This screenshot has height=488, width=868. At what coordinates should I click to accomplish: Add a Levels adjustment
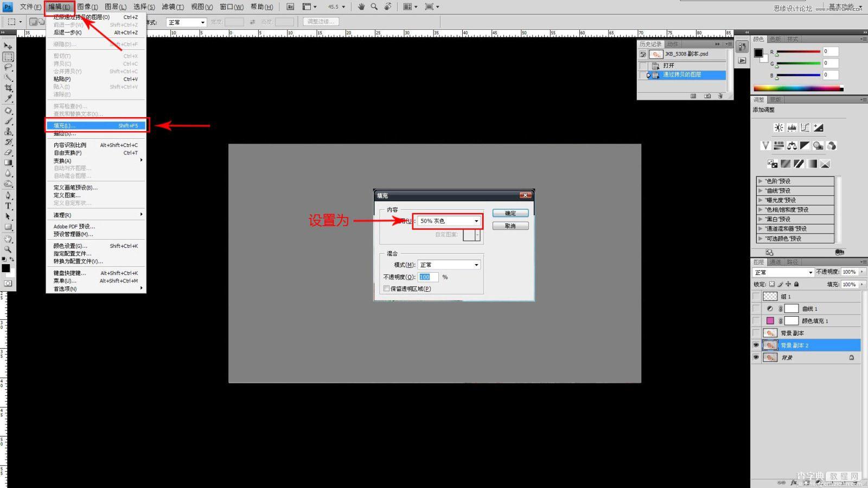[x=792, y=128]
